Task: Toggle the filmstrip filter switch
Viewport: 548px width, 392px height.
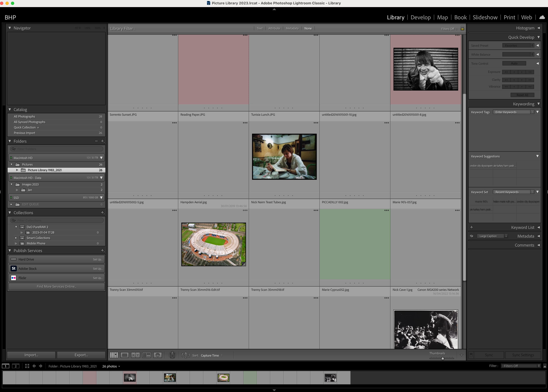Action: coord(545,366)
